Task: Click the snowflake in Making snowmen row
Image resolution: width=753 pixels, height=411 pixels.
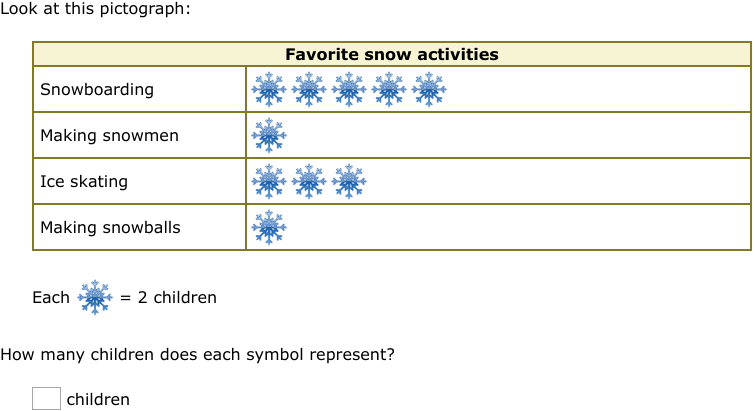Action: [x=269, y=135]
